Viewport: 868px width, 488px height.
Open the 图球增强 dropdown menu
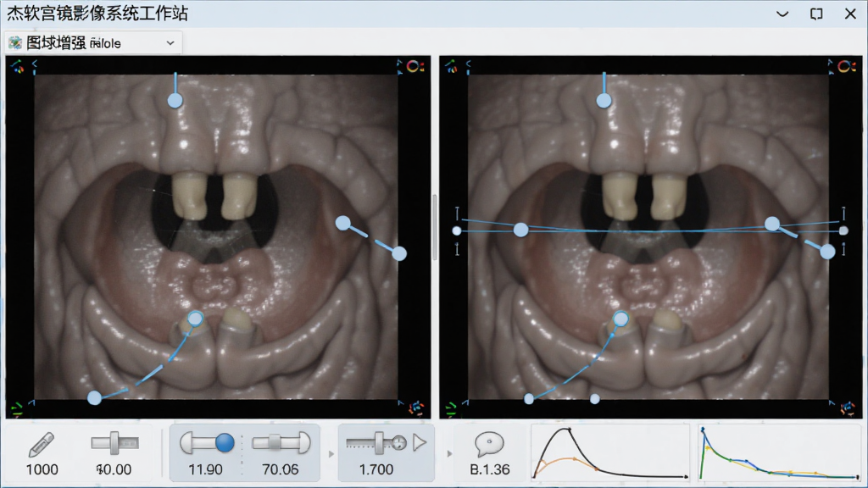(170, 43)
